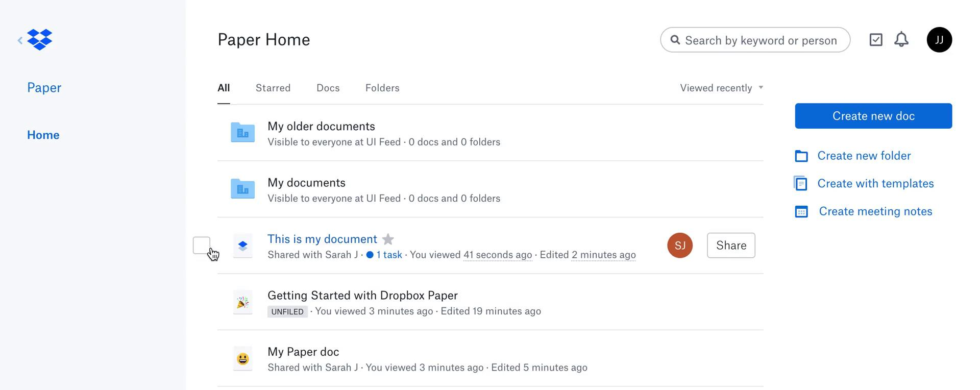
Task: Star the This is my document doc
Action: (388, 239)
